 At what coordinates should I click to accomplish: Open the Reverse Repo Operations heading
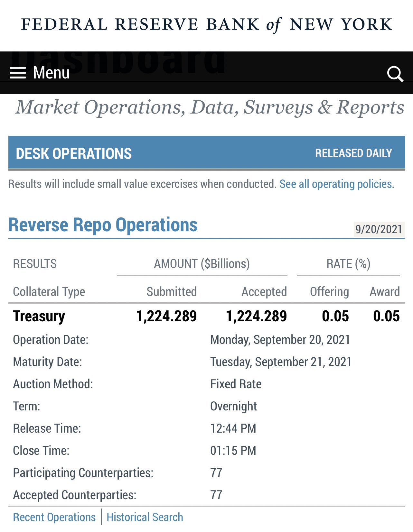pyautogui.click(x=103, y=225)
